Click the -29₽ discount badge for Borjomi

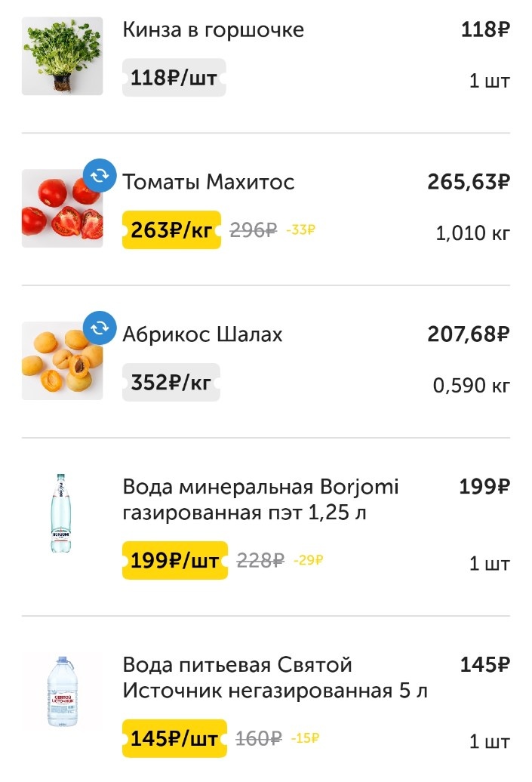[306, 561]
